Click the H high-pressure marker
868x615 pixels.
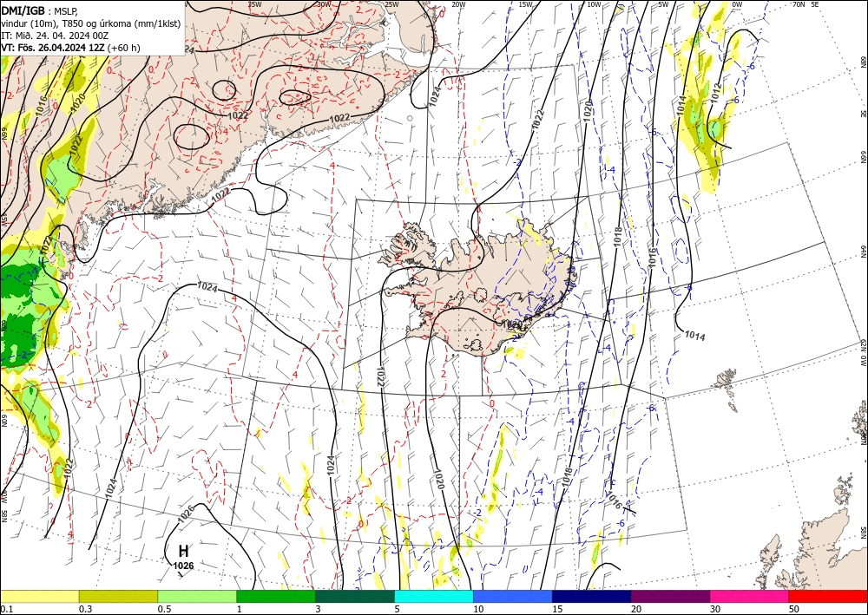pyautogui.click(x=183, y=551)
